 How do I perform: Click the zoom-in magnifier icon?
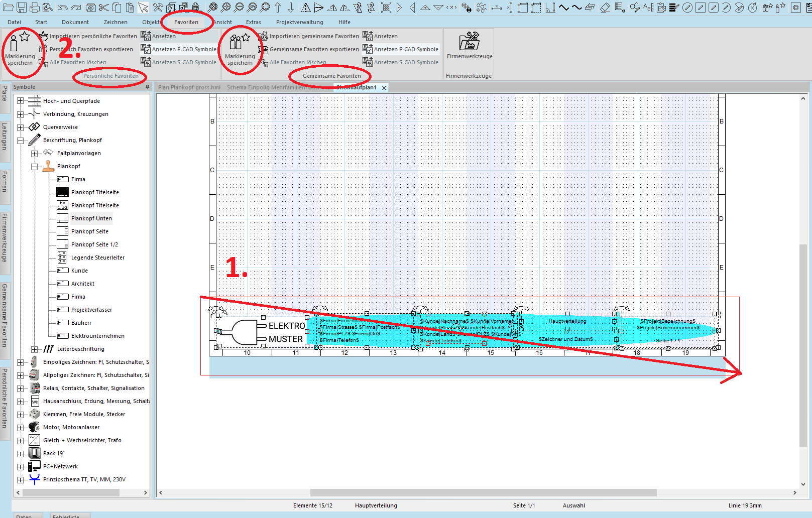pos(225,8)
